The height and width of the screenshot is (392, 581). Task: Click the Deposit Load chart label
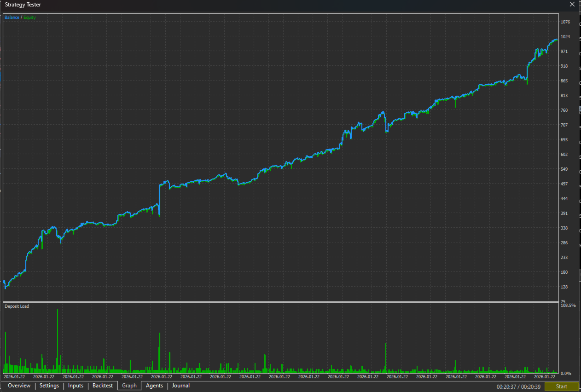click(17, 306)
